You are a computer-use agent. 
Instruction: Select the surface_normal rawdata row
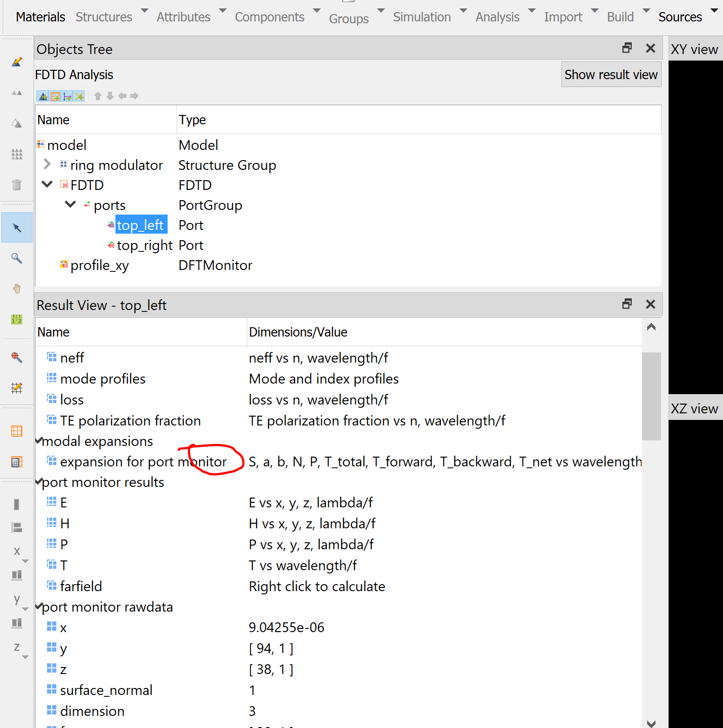[106, 690]
